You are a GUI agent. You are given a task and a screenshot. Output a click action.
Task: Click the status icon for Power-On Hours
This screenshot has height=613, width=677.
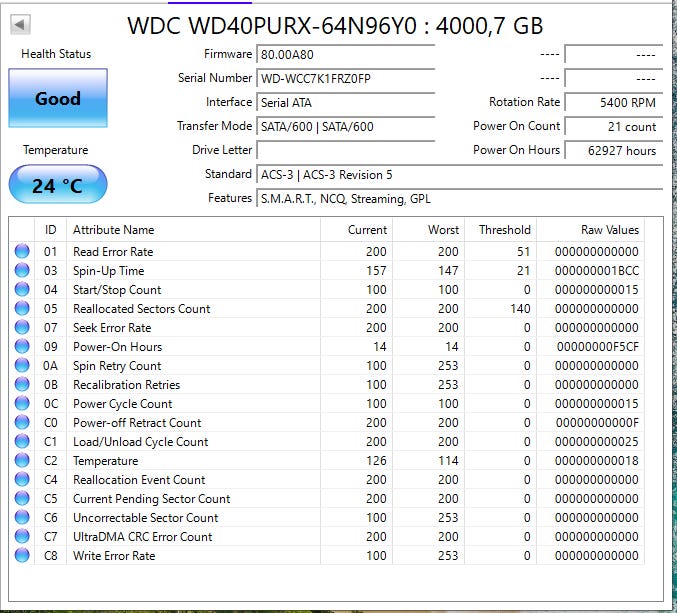coord(22,346)
